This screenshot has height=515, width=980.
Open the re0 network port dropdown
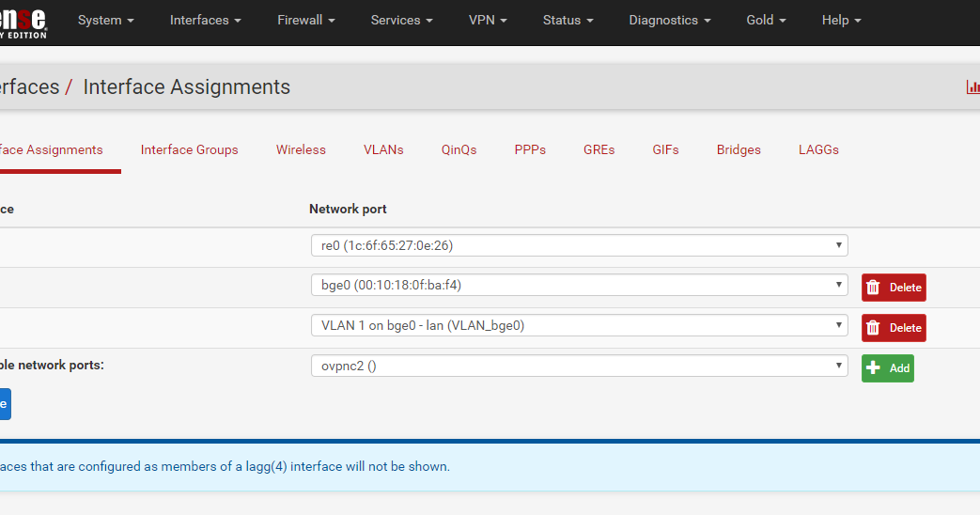pyautogui.click(x=580, y=245)
